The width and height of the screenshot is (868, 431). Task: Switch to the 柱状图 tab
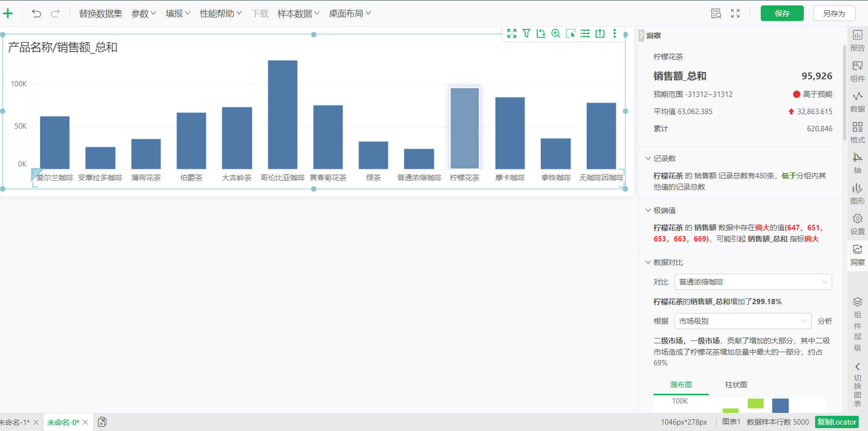tap(736, 385)
